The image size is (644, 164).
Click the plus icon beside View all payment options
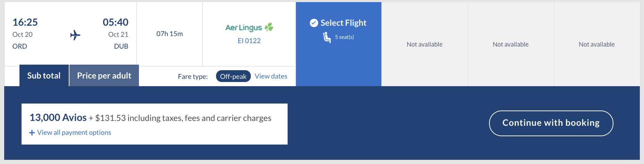click(32, 133)
